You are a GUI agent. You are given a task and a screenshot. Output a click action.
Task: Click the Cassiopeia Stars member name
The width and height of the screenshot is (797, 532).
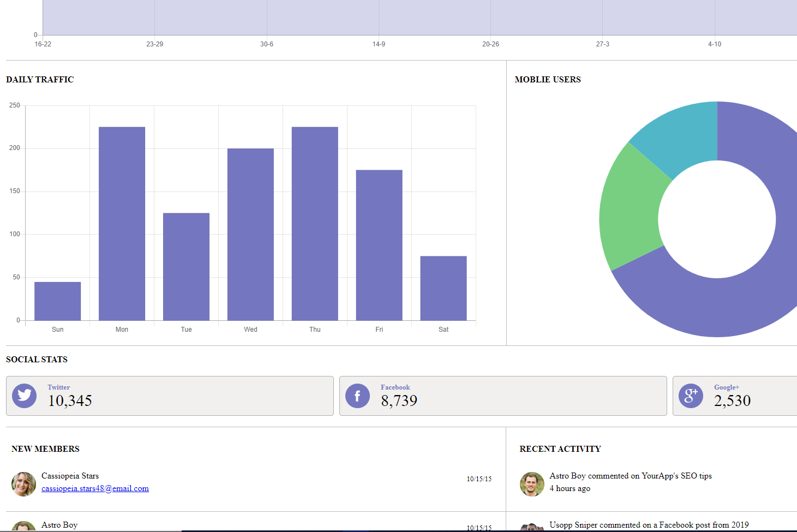[x=70, y=476]
